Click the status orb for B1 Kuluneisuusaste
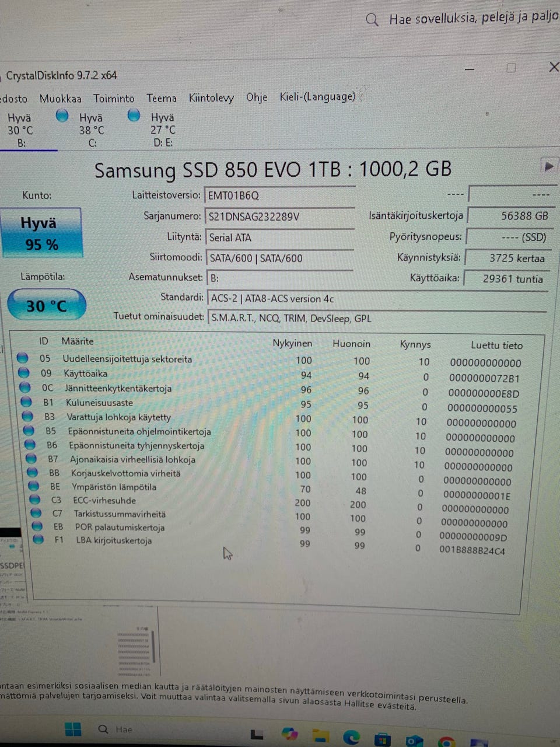Viewport: 560px width, 747px height. 26,402
